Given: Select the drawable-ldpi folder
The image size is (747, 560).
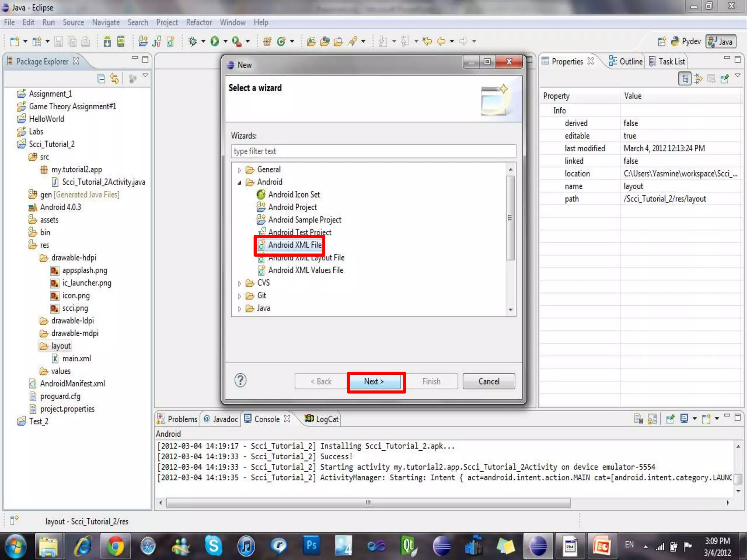Looking at the screenshot, I should click(67, 321).
